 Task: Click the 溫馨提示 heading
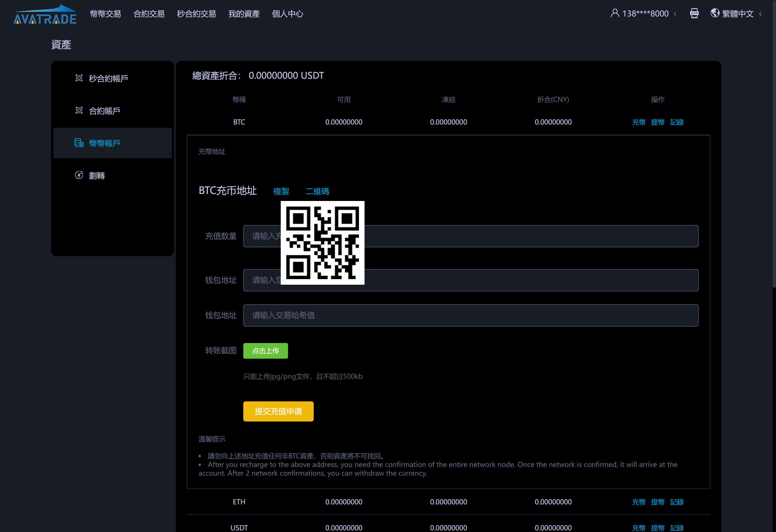(x=212, y=439)
